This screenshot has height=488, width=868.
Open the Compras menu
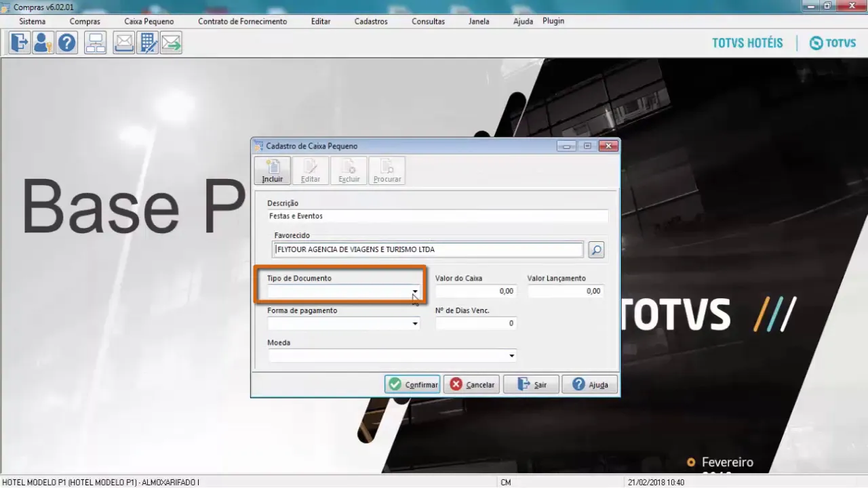tap(85, 21)
